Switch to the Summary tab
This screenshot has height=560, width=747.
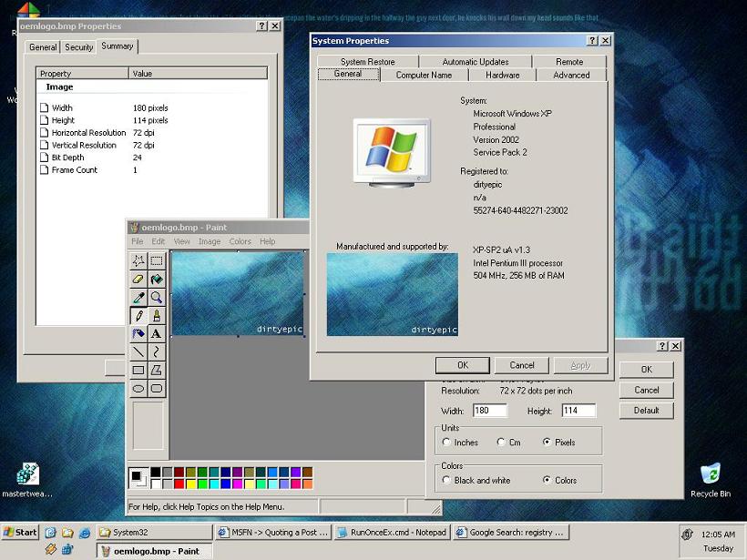118,46
